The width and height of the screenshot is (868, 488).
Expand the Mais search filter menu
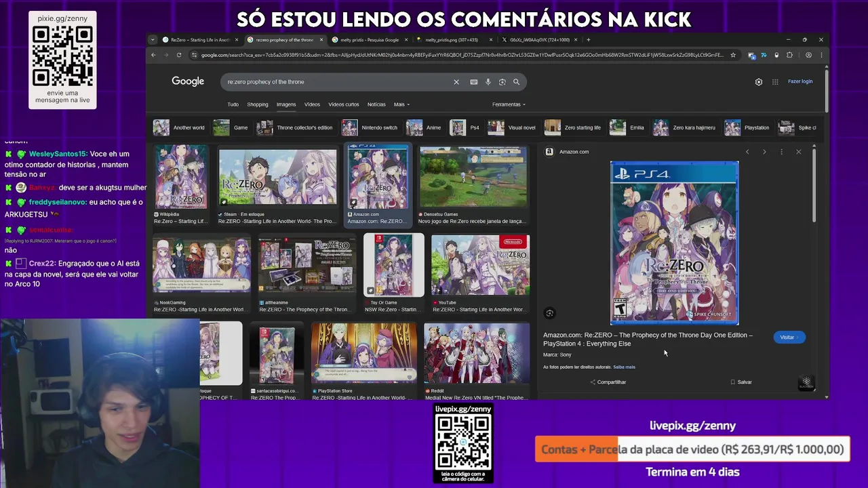click(401, 104)
